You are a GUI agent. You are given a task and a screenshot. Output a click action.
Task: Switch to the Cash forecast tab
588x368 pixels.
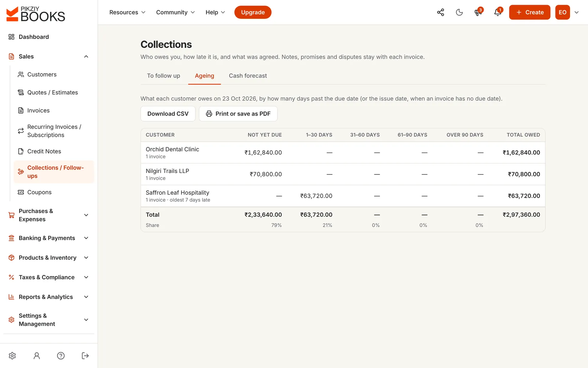[x=248, y=76]
